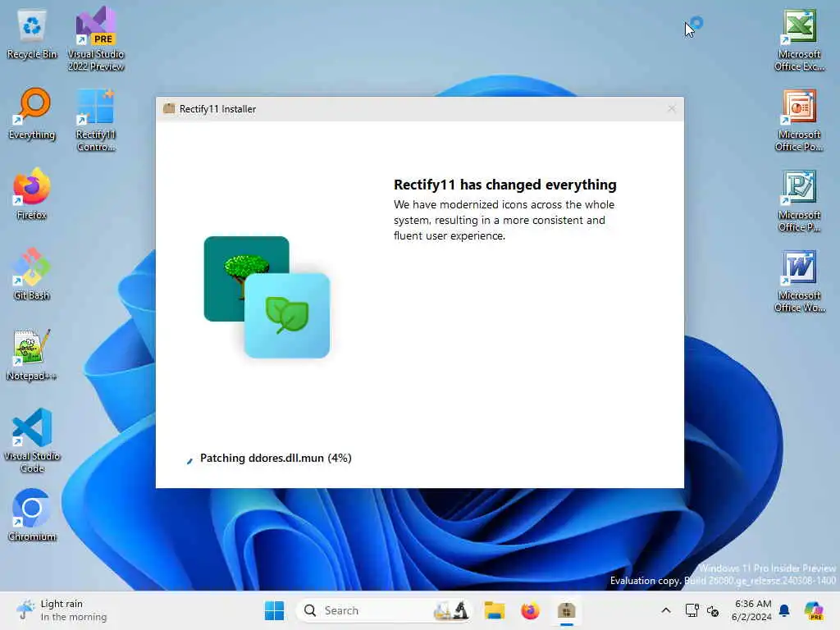Select the Firefox desktop shortcut
Viewport: 840px width, 630px height.
[x=32, y=194]
